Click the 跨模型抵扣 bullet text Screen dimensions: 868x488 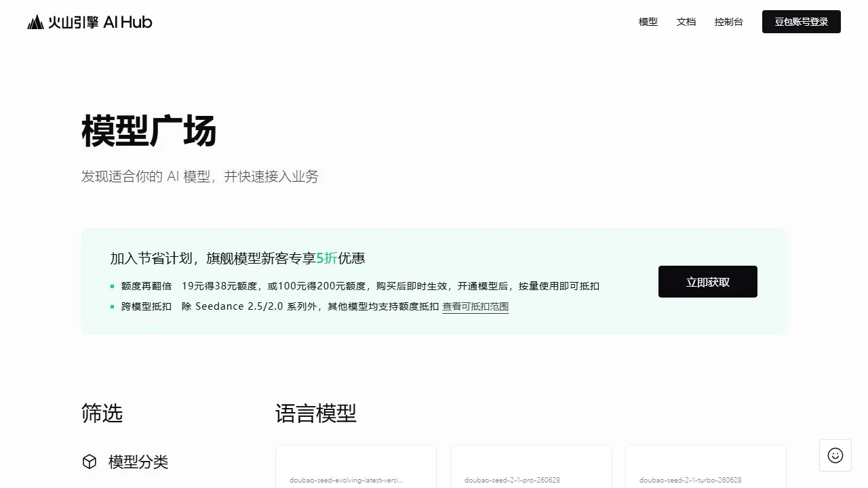146,306
